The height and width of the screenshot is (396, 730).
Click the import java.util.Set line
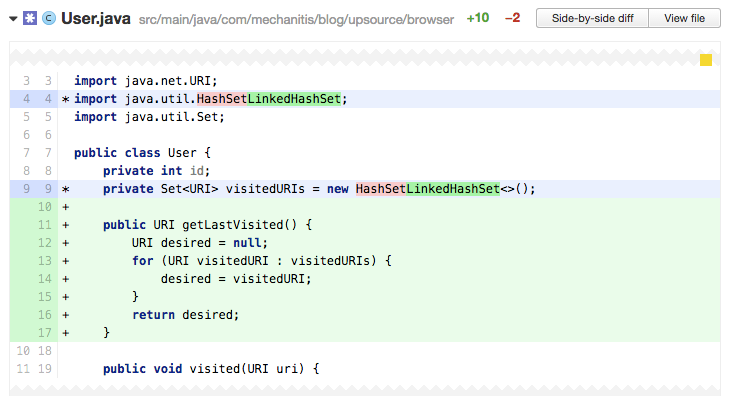click(149, 117)
